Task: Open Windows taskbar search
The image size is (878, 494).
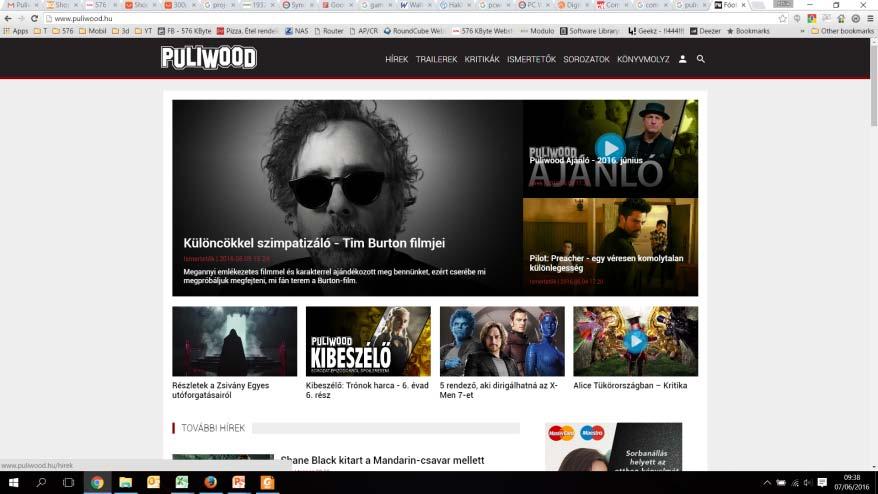Action: pyautogui.click(x=41, y=482)
